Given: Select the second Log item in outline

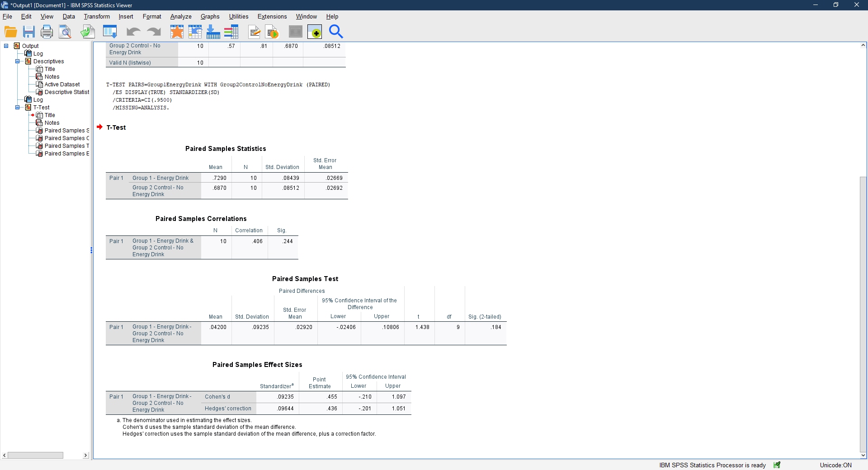Looking at the screenshot, I should 38,99.
